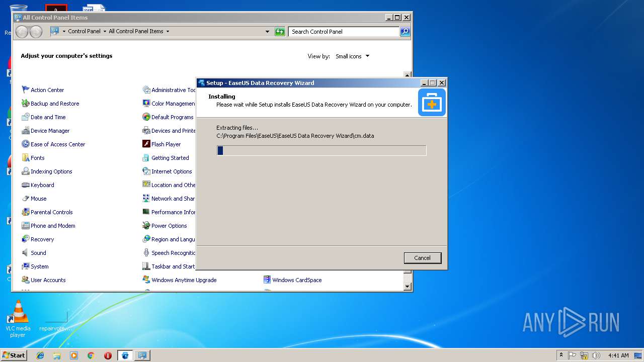Show hidden system tray icons

pos(561,355)
